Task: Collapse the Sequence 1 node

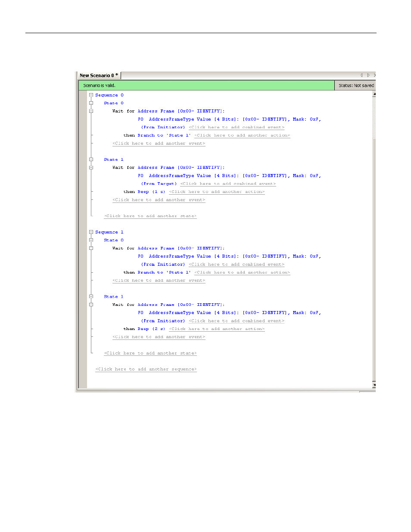Action: tap(91, 232)
